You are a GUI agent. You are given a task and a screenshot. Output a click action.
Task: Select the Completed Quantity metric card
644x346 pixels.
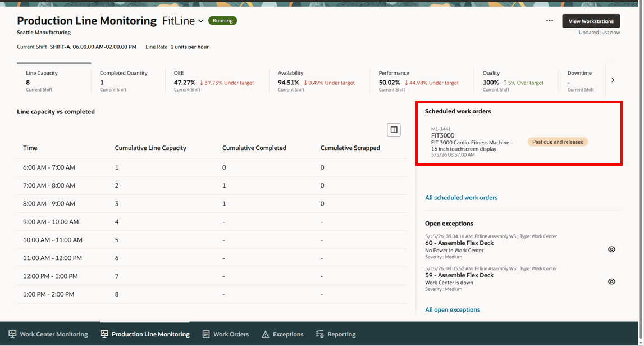pyautogui.click(x=127, y=80)
